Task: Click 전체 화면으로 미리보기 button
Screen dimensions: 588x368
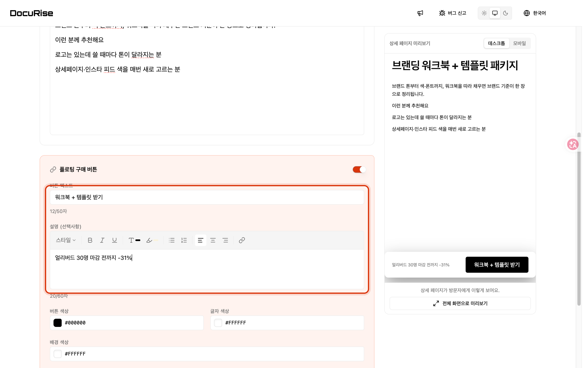Action: [460, 303]
